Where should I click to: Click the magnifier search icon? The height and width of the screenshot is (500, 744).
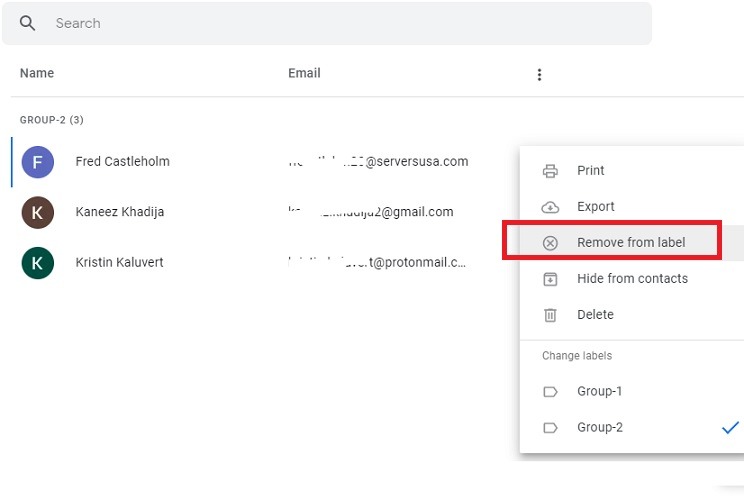[x=27, y=23]
